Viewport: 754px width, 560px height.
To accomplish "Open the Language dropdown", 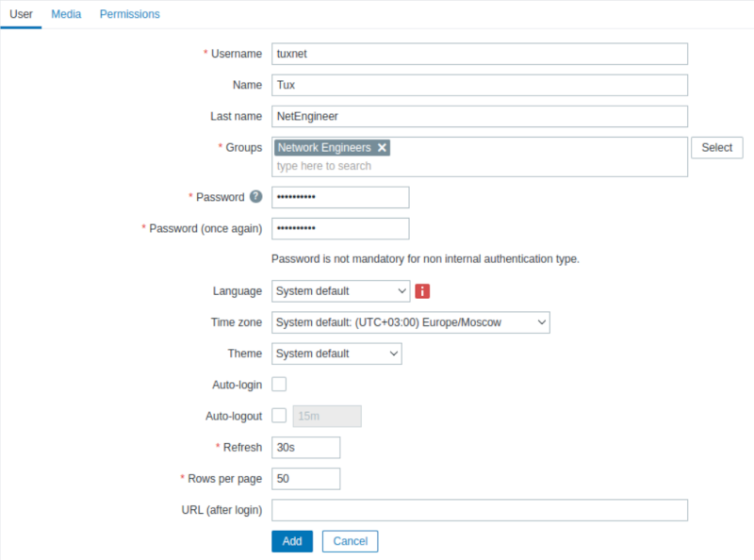I will click(340, 291).
